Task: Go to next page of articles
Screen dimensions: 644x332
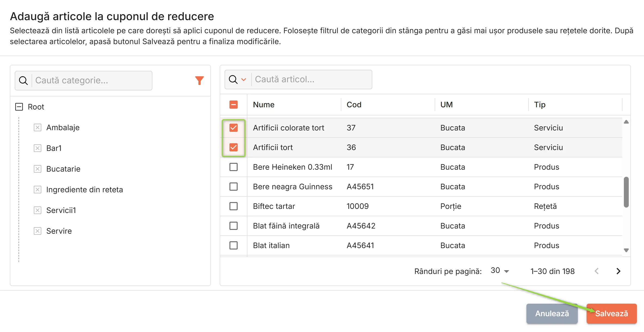Action: pos(618,271)
